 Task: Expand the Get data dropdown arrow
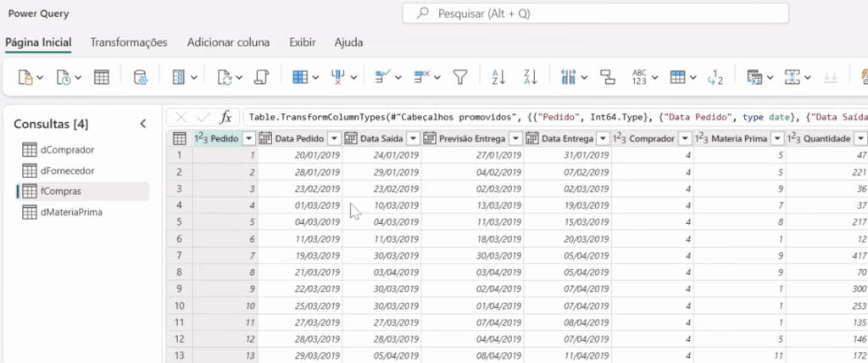coord(40,77)
